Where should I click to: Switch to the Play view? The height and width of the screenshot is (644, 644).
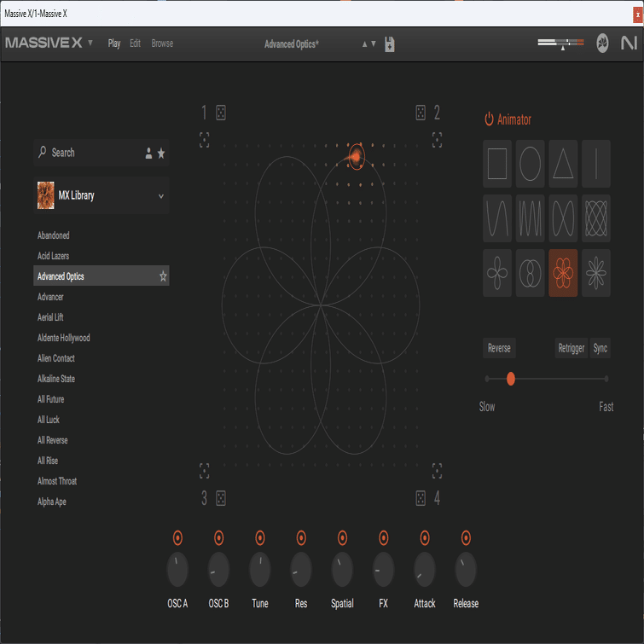114,44
